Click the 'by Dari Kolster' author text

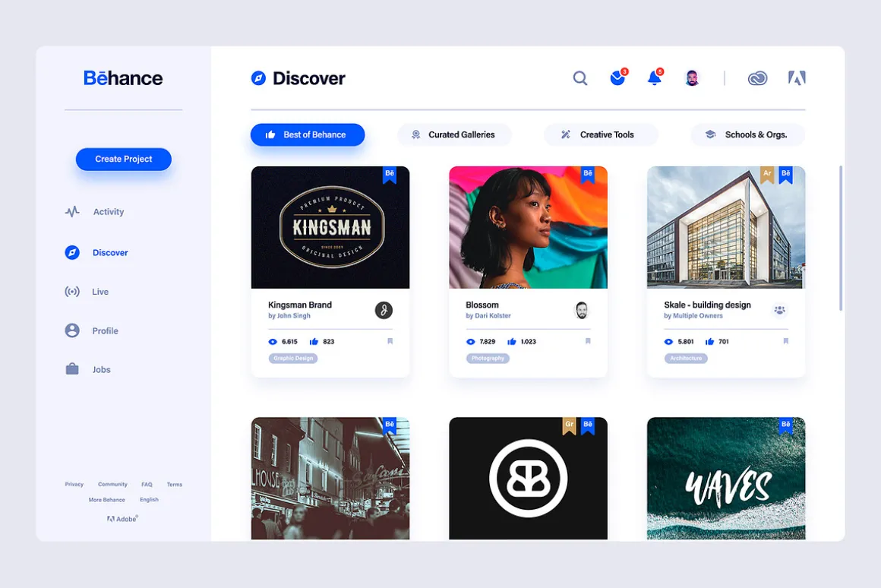[488, 316]
